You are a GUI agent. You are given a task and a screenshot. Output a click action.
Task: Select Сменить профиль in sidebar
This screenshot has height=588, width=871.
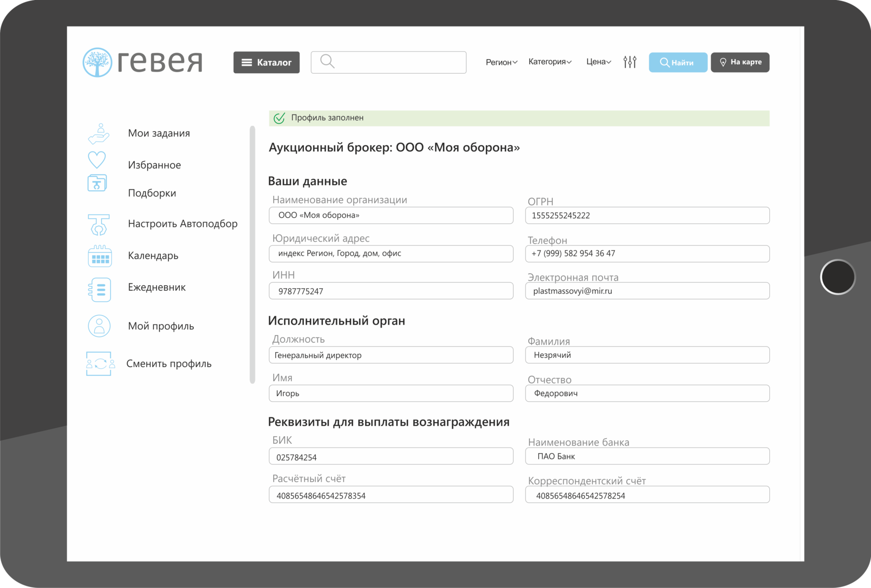click(169, 363)
